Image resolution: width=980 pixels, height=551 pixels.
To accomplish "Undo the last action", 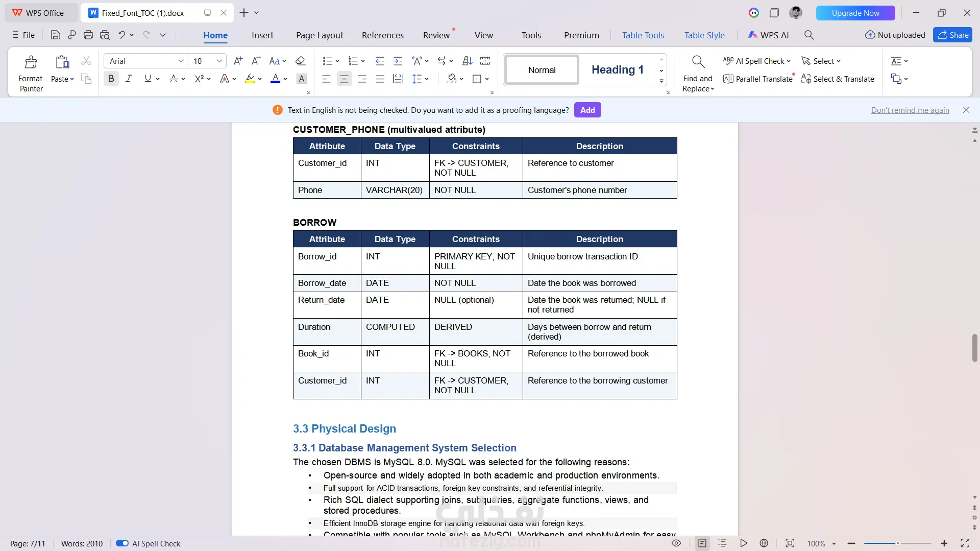I will (121, 35).
